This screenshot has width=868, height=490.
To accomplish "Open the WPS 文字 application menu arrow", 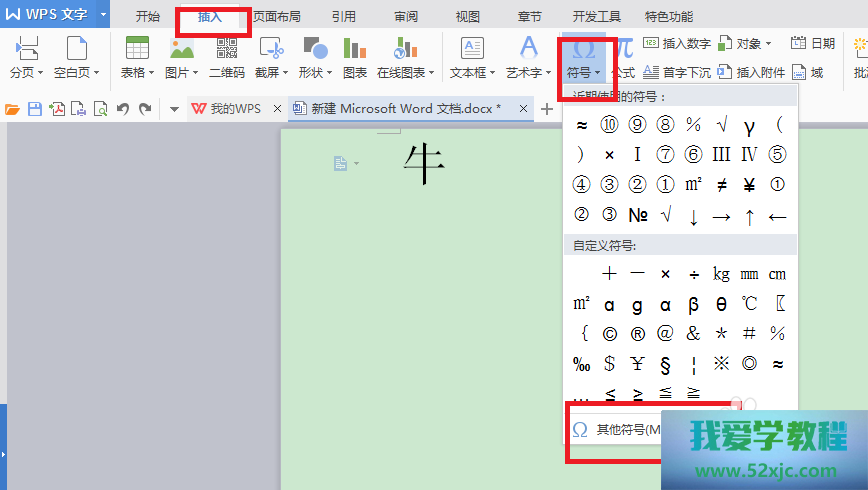I will [103, 15].
